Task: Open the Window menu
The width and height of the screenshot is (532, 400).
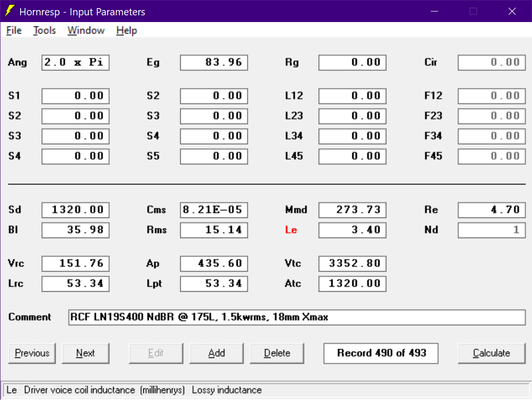Action: click(86, 31)
